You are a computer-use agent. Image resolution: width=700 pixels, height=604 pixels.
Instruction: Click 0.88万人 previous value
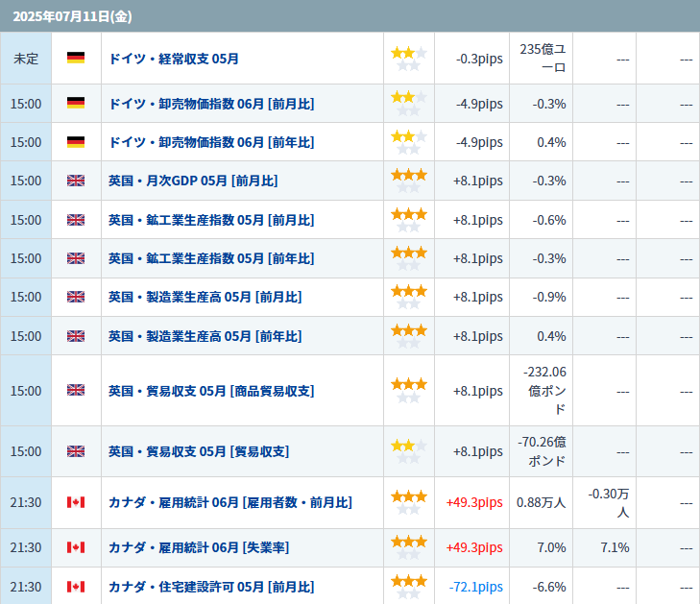click(x=541, y=502)
